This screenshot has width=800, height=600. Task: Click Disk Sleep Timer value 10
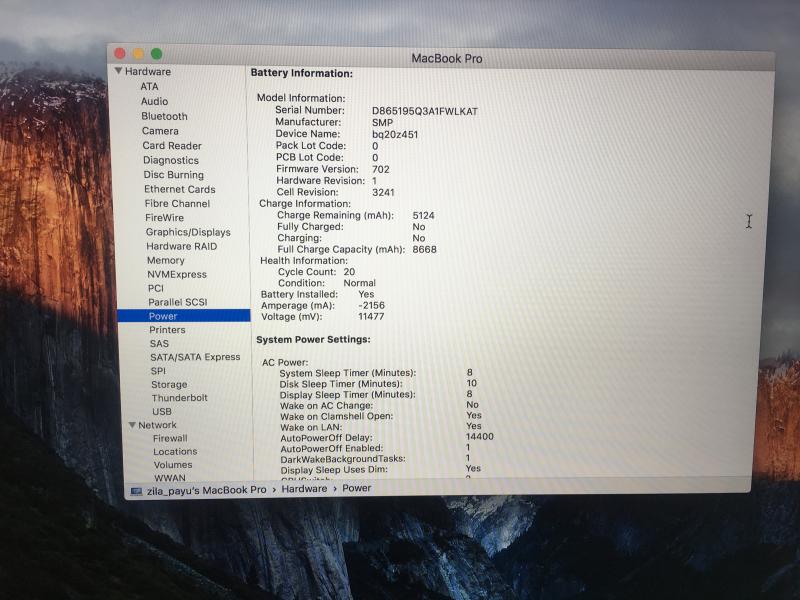(471, 383)
